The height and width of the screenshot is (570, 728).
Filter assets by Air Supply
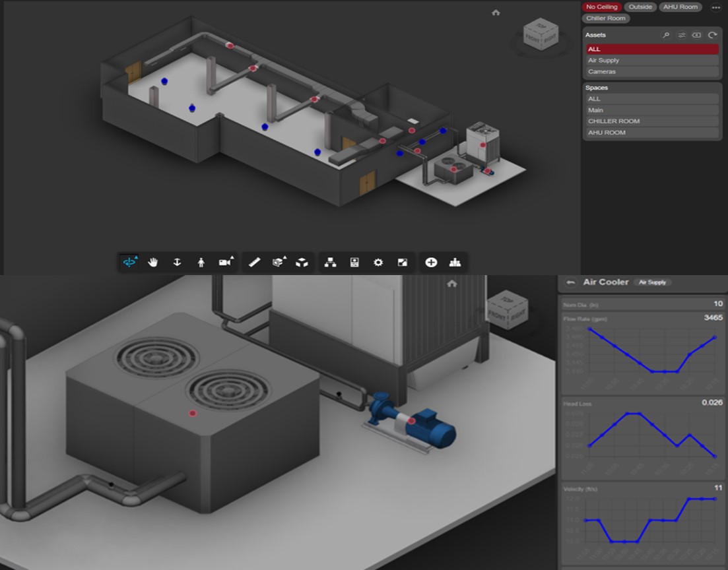652,60
